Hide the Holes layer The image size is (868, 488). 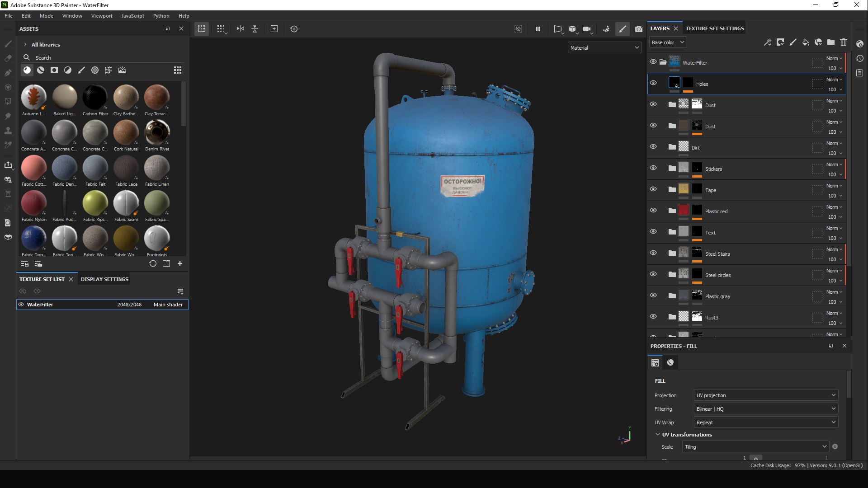(x=653, y=83)
